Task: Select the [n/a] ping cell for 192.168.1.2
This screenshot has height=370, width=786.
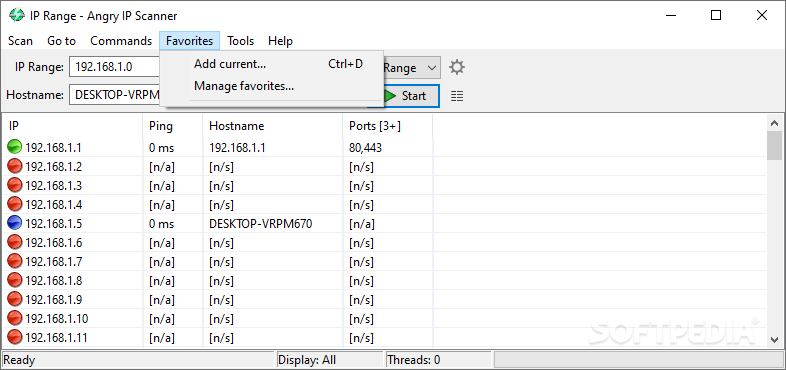Action: [x=162, y=166]
